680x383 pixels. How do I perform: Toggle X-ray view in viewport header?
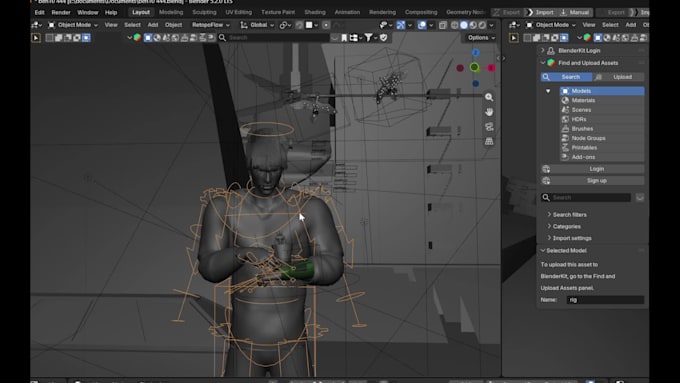tap(442, 25)
